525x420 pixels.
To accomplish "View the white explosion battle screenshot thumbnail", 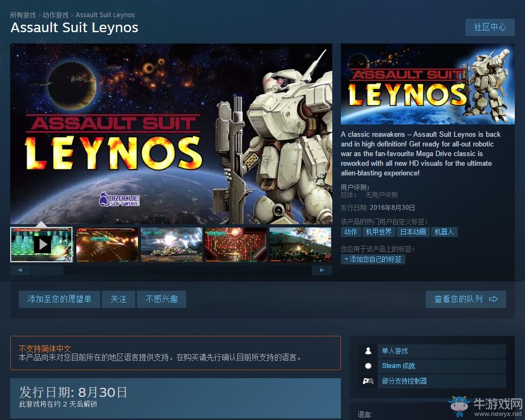I will 171,245.
